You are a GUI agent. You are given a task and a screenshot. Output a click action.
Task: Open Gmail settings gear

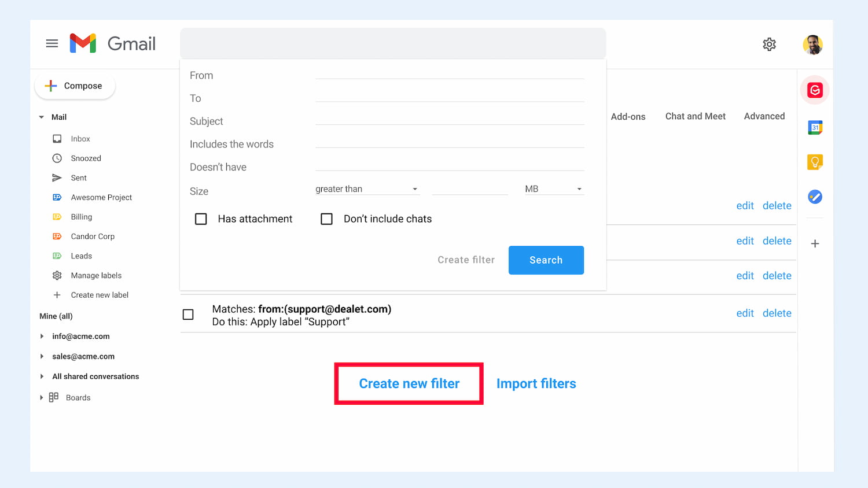click(x=769, y=44)
